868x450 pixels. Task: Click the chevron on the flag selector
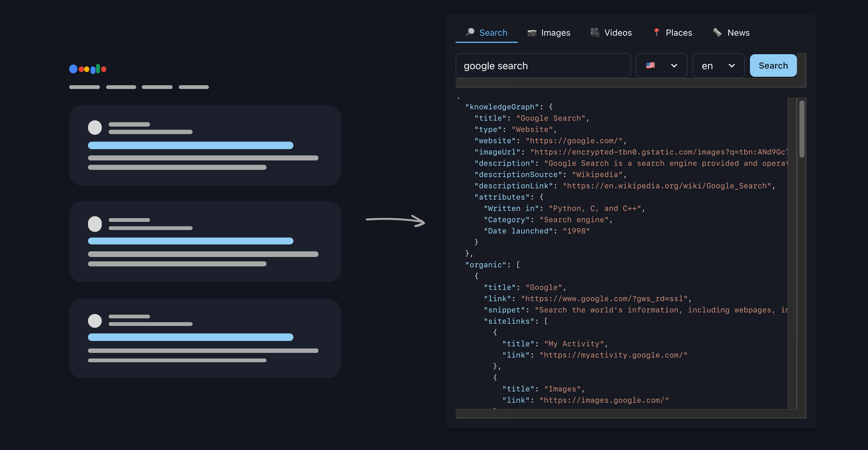click(x=674, y=66)
